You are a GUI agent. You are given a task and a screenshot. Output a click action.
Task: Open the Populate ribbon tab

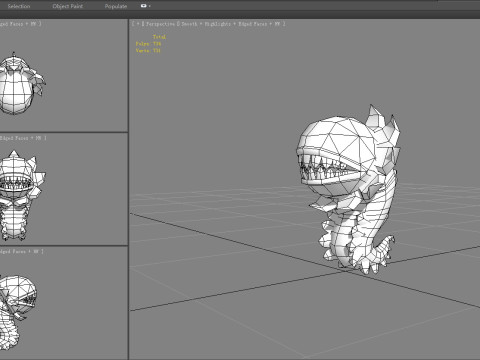tap(116, 6)
